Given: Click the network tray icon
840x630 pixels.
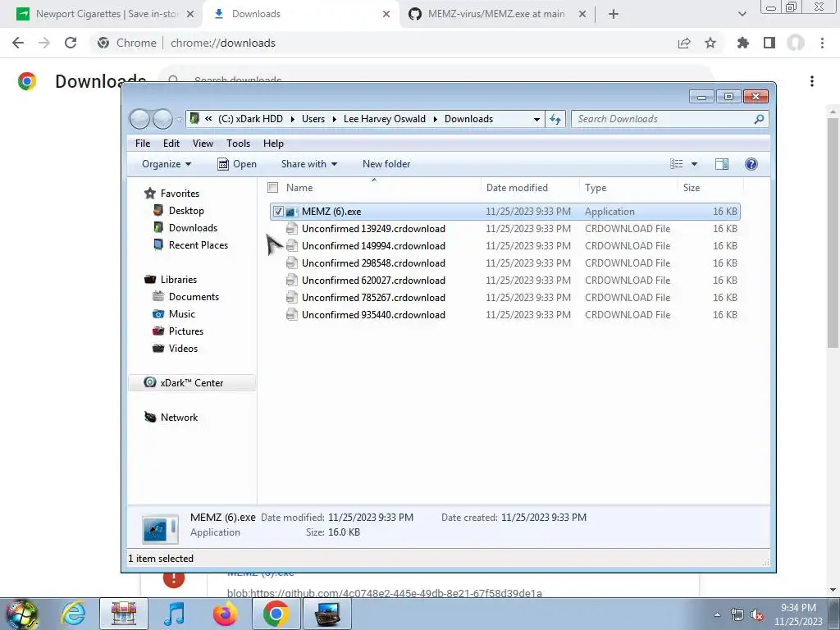Looking at the screenshot, I should pos(737,615).
